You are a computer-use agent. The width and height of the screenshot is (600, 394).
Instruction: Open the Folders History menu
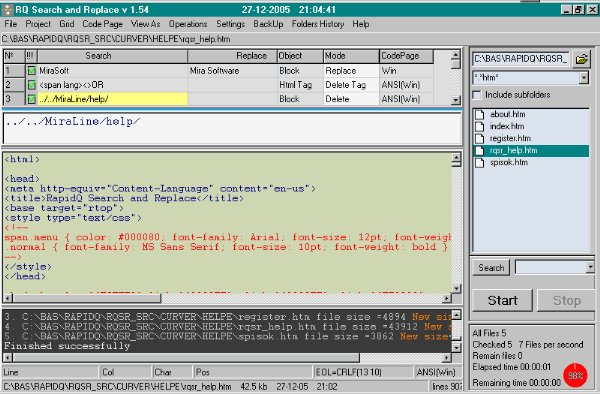point(318,24)
